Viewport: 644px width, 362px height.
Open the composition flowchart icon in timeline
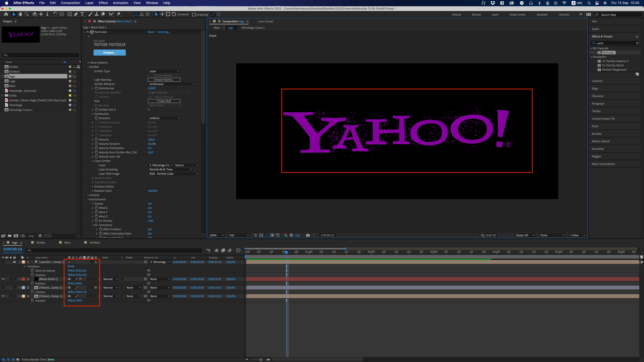tap(208, 250)
